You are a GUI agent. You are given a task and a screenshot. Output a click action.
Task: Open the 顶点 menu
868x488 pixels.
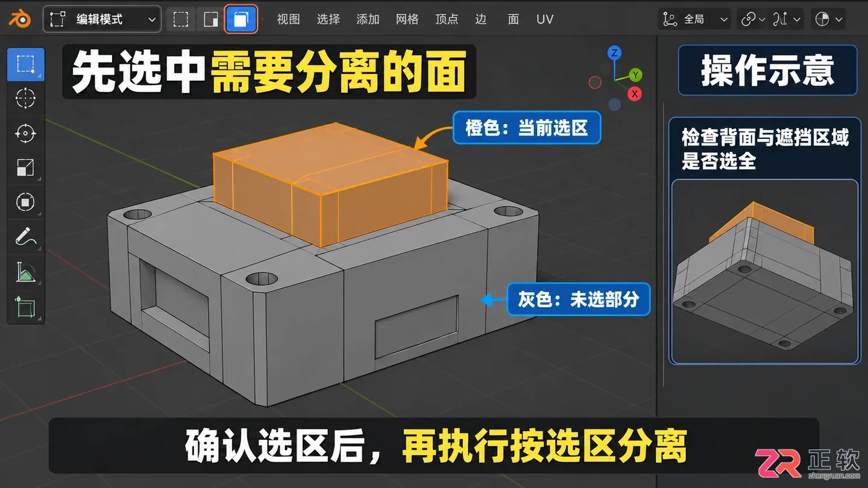447,19
